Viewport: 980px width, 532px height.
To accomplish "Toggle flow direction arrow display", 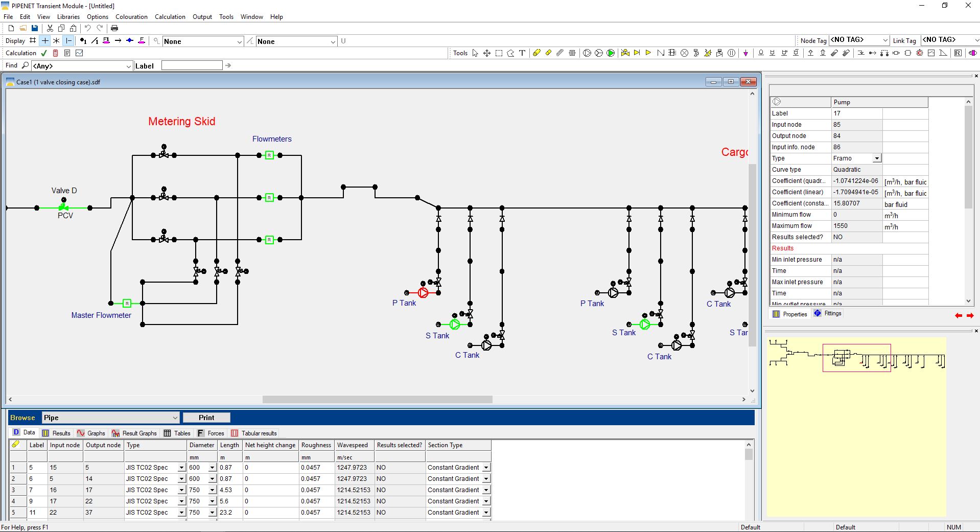I will [x=118, y=40].
